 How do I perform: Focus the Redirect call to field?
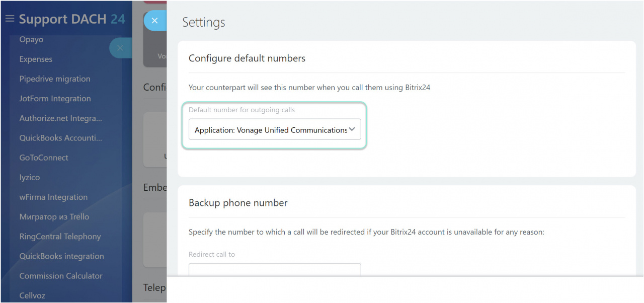click(x=275, y=270)
